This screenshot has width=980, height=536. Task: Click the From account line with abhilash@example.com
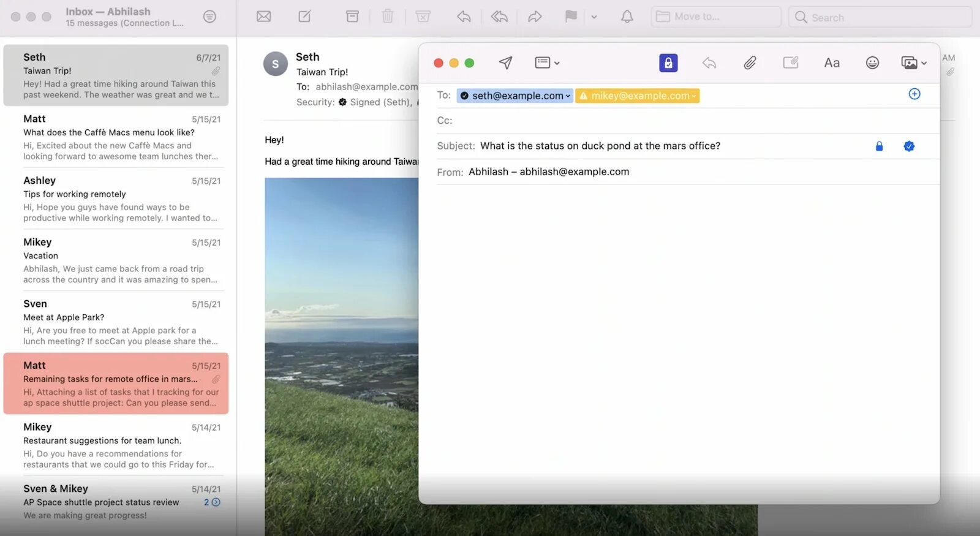pos(549,172)
